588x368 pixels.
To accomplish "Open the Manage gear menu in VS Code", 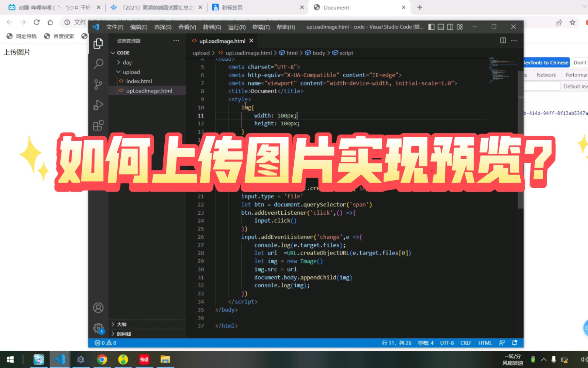I will tap(98, 328).
